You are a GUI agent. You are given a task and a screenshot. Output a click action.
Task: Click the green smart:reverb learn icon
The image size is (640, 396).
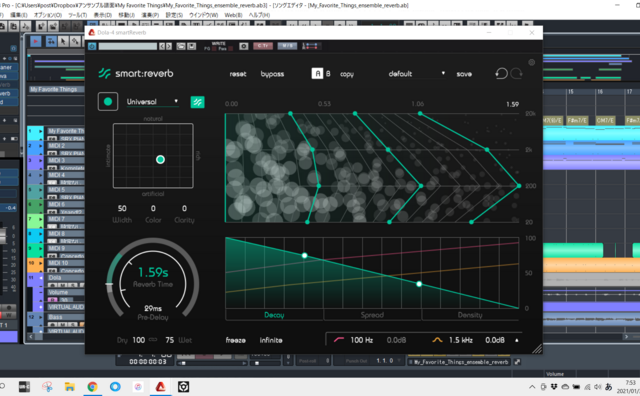click(x=198, y=102)
